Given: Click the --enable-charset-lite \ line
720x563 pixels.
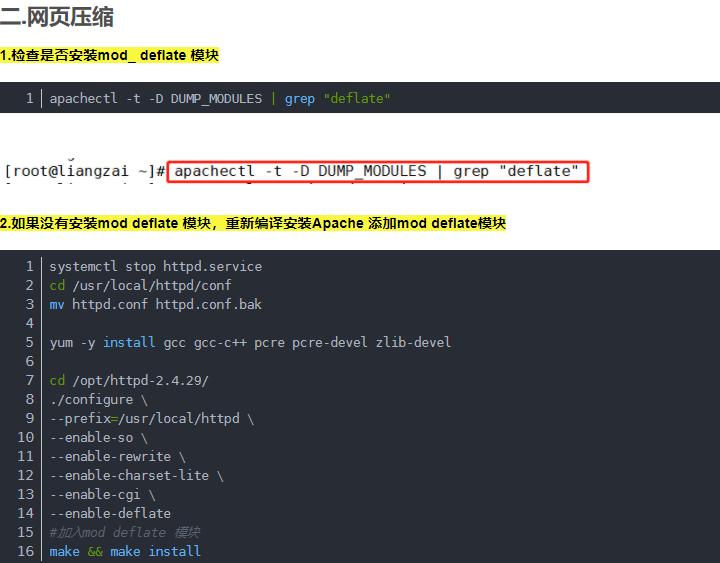Looking at the screenshot, I should coord(136,475).
